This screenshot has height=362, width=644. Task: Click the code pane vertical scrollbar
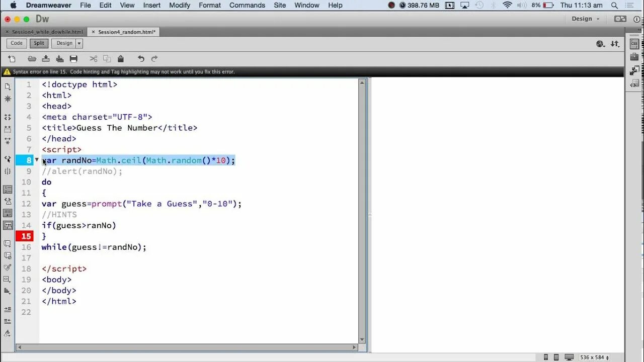coord(362,211)
